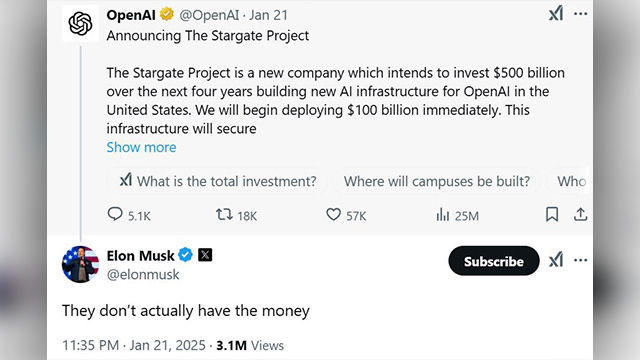640x360 pixels.
Task: Click the @OpenAI handle link
Action: tap(209, 15)
